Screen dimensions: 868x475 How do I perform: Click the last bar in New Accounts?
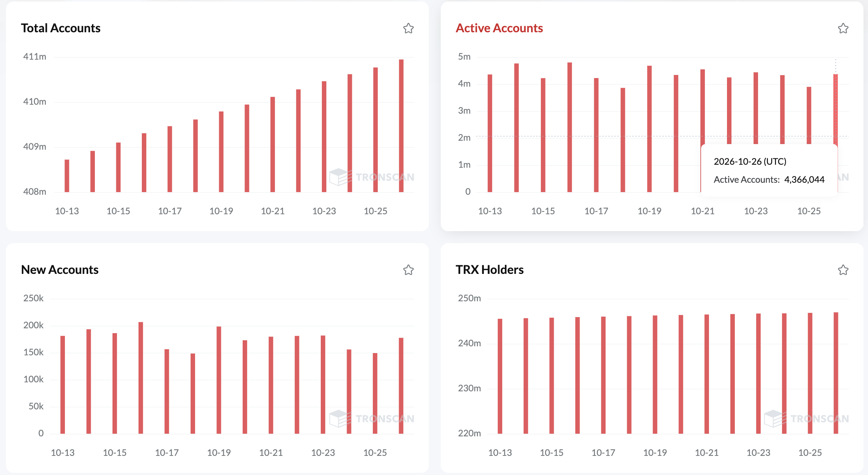click(x=401, y=386)
